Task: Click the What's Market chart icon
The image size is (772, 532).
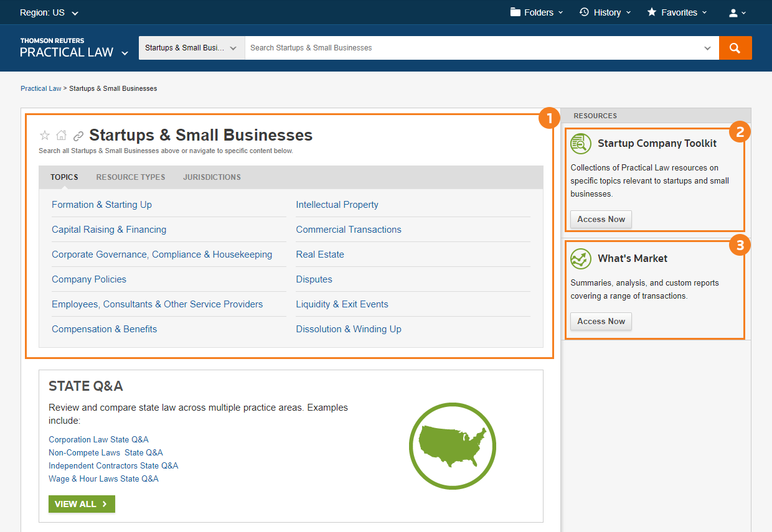Action: click(581, 259)
